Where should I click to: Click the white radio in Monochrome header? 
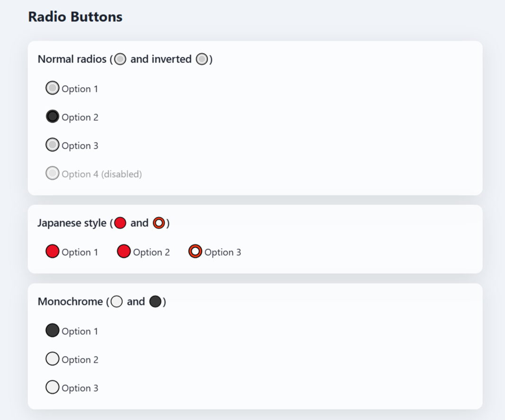(117, 301)
